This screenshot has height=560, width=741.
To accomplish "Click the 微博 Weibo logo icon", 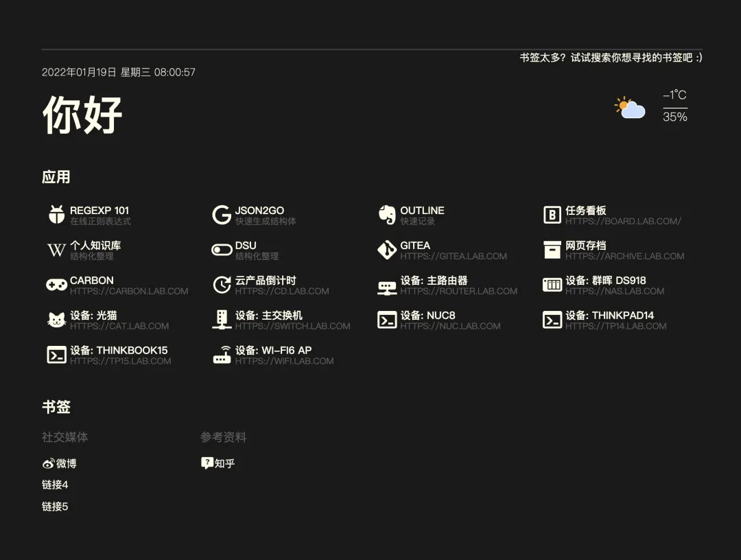I will (x=48, y=464).
